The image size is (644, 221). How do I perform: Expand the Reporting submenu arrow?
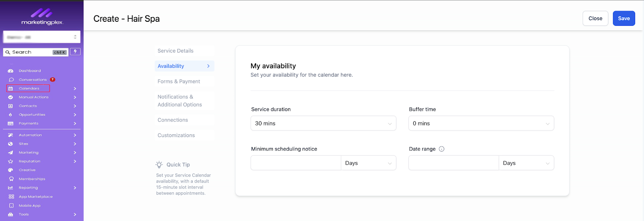(x=75, y=188)
